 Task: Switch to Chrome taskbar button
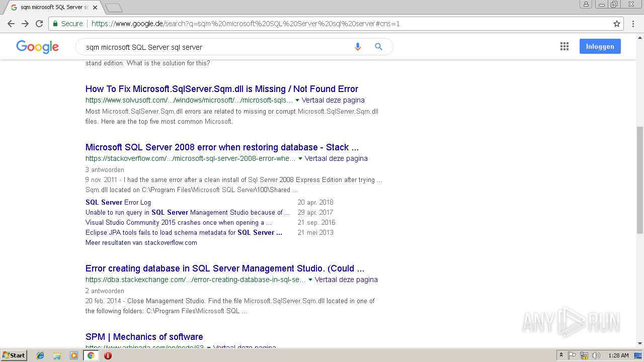click(x=91, y=355)
